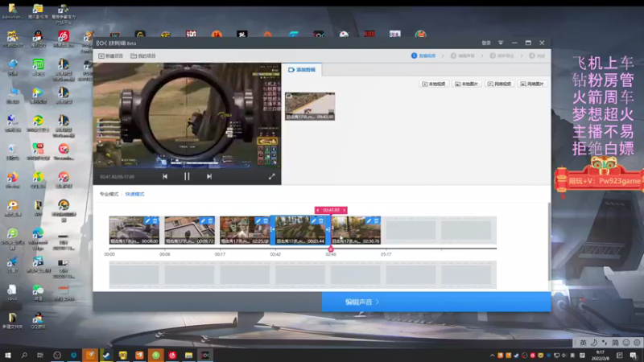Click the current time text in the preview
644x362 pixels.
[x=109, y=177]
